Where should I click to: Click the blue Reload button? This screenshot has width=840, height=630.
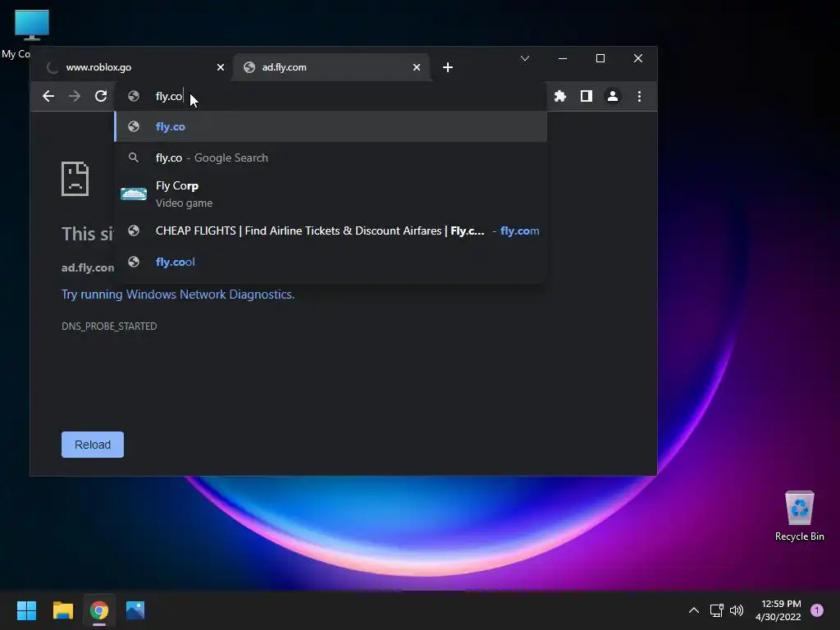(93, 445)
